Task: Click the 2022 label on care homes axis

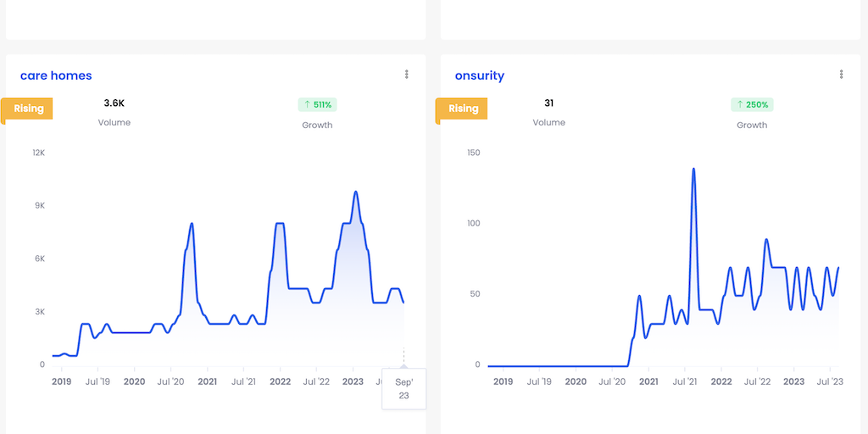Action: (x=280, y=381)
